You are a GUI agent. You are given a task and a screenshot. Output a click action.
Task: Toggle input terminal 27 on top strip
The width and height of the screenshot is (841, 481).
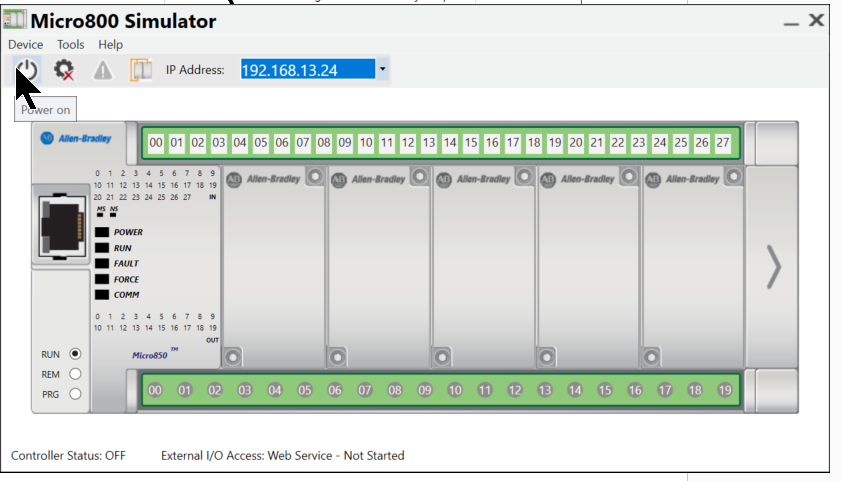point(723,143)
